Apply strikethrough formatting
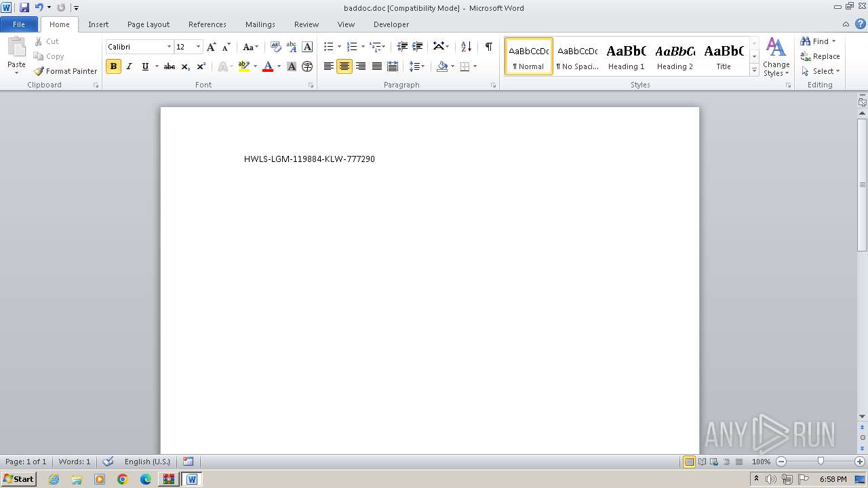868x488 pixels. [x=170, y=66]
